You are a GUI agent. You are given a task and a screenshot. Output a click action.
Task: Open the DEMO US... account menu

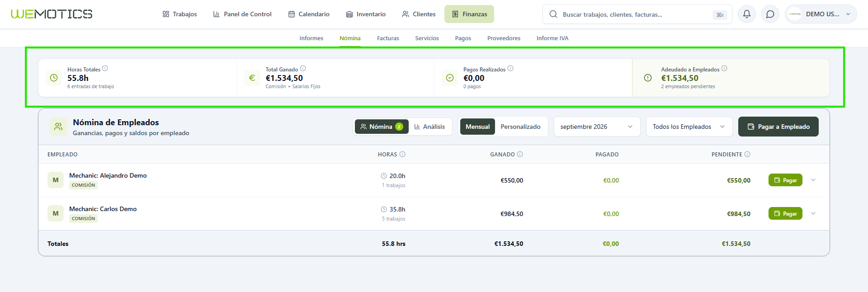[x=821, y=14]
